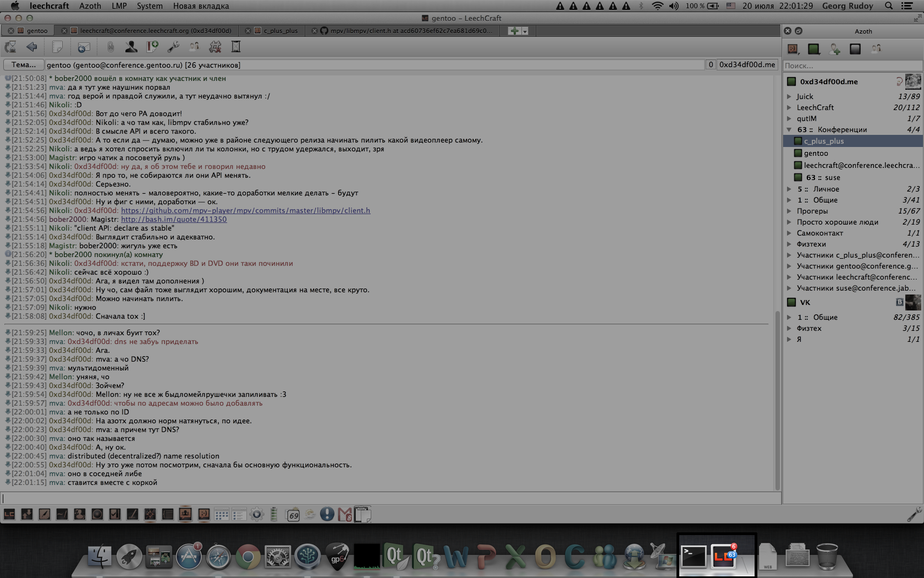Click the two-people participants toolbar icon
The width and height of the screenshot is (924, 578).
(x=194, y=47)
